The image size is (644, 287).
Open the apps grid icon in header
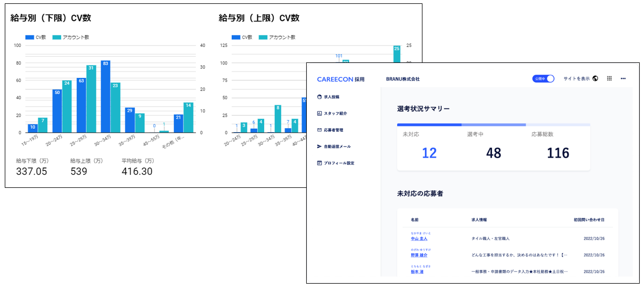(610, 78)
